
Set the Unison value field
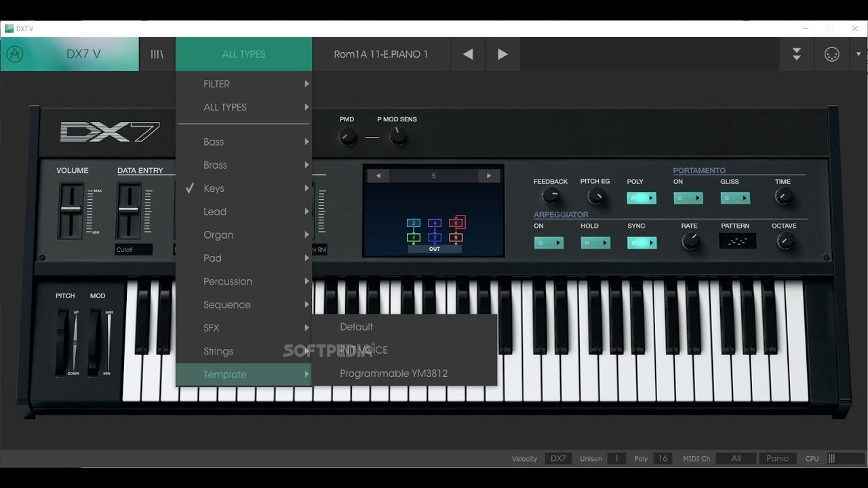point(616,458)
